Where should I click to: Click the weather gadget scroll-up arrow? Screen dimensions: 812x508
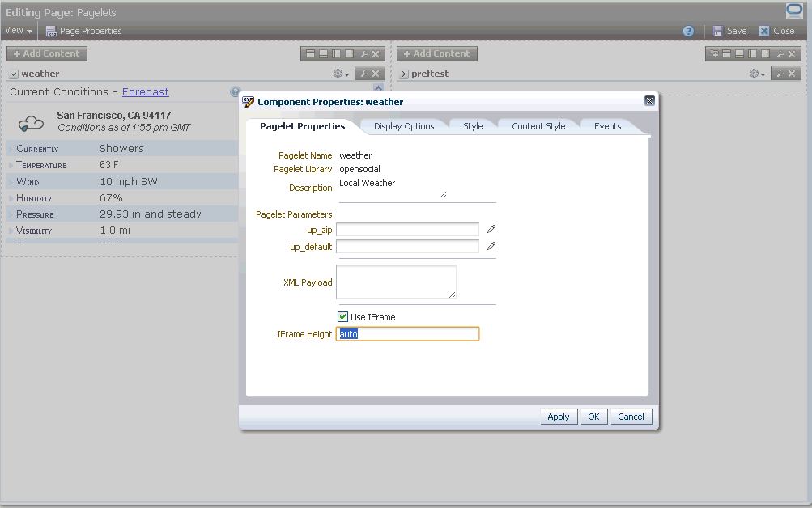coord(379,87)
